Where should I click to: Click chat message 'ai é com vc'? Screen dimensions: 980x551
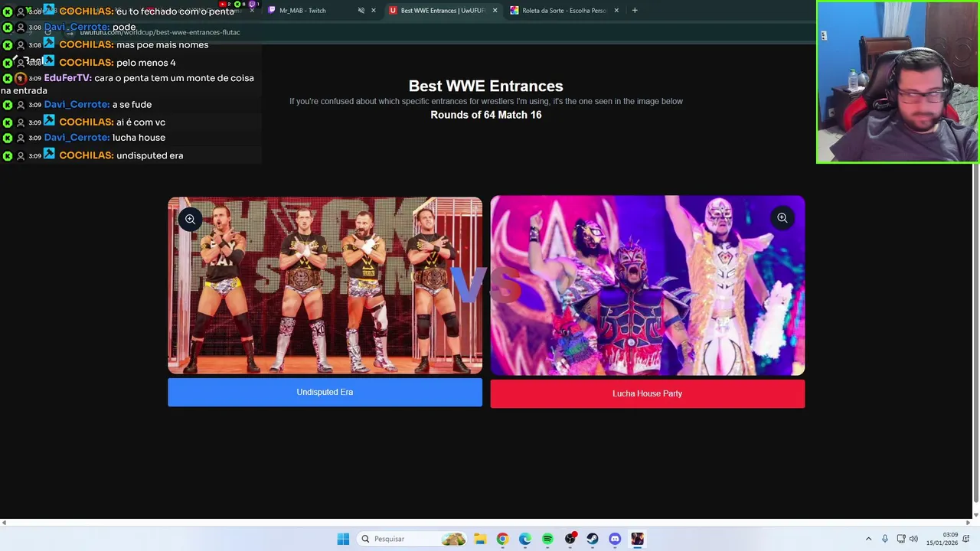click(141, 122)
